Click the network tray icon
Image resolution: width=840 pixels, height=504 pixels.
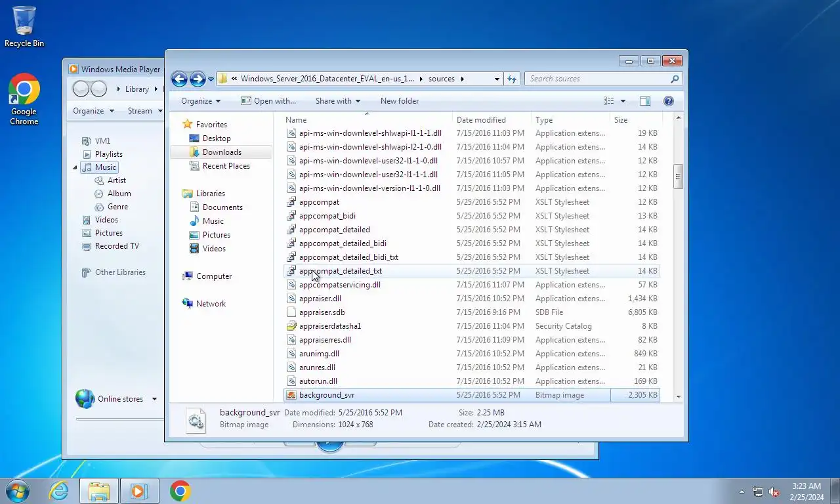point(758,492)
